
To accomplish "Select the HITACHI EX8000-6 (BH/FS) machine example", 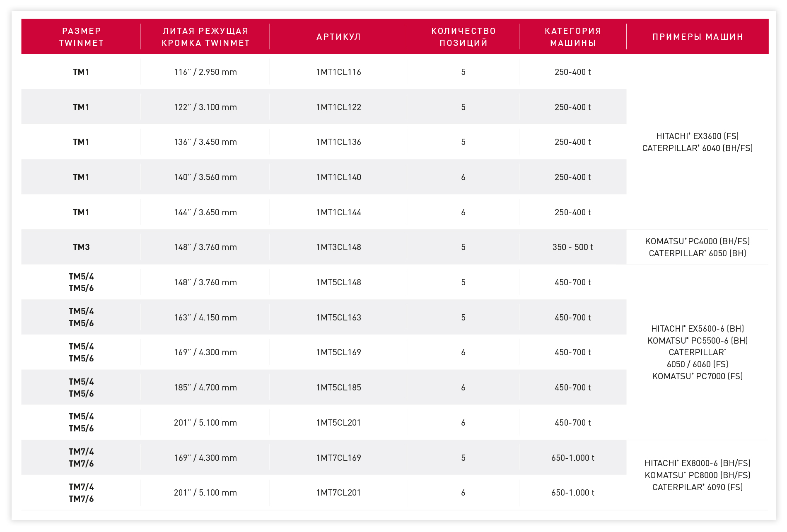I will click(x=698, y=463).
